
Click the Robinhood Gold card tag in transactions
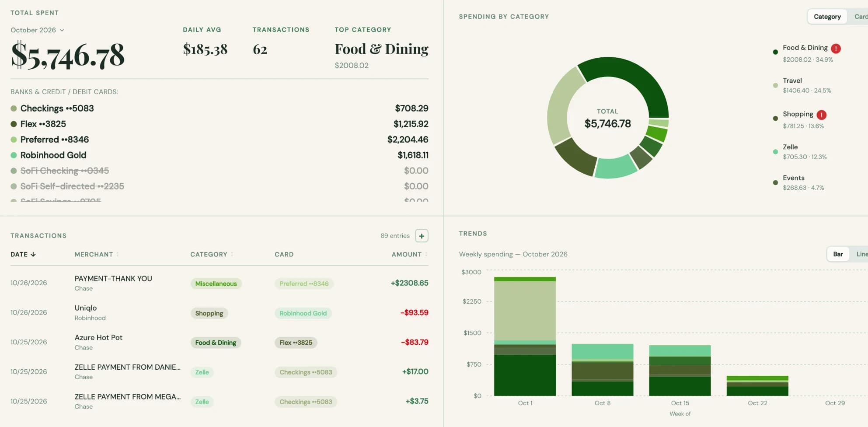303,313
